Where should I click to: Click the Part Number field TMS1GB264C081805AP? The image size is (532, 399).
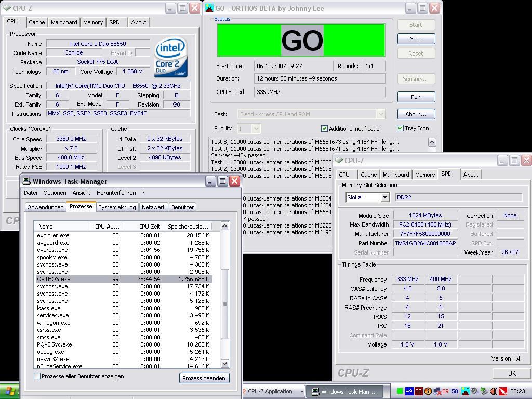pyautogui.click(x=425, y=243)
